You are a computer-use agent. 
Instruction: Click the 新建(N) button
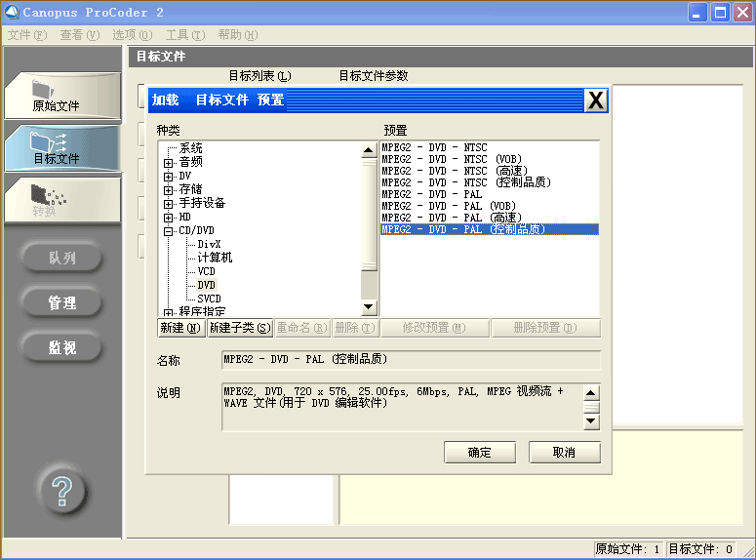pyautogui.click(x=180, y=328)
